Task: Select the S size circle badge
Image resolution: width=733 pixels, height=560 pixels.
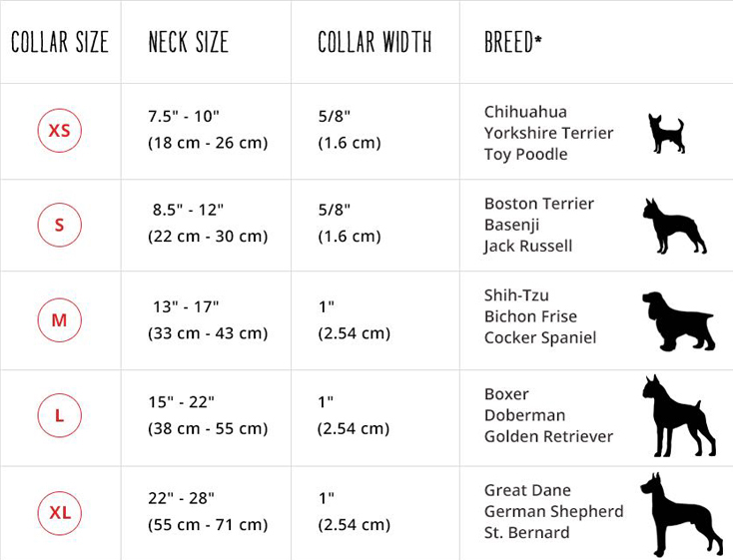Action: (59, 225)
